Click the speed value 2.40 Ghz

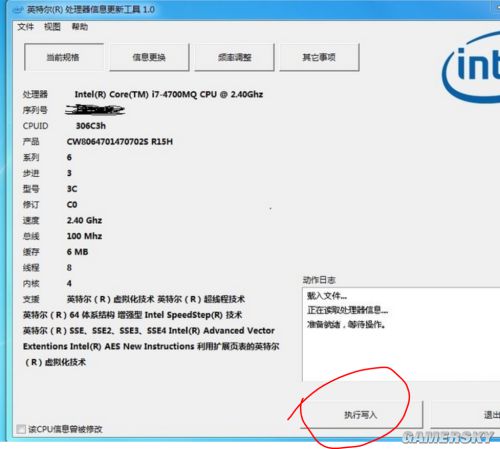tap(84, 220)
